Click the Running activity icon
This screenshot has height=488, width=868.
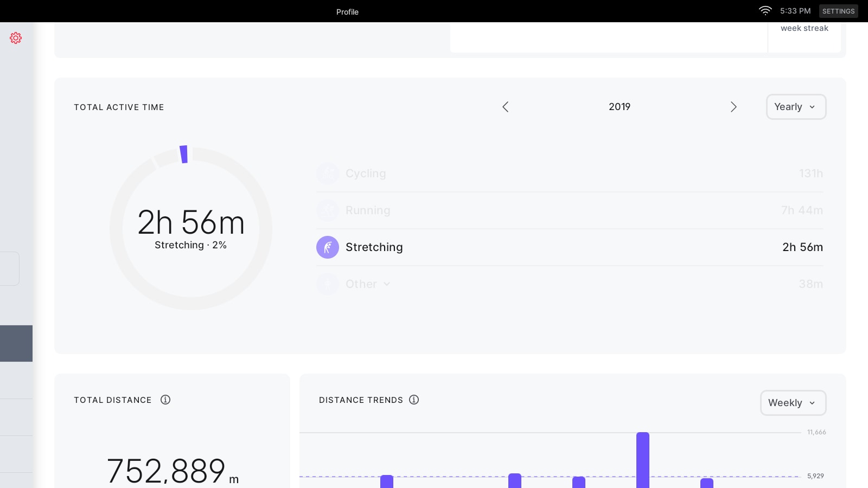pos(328,210)
